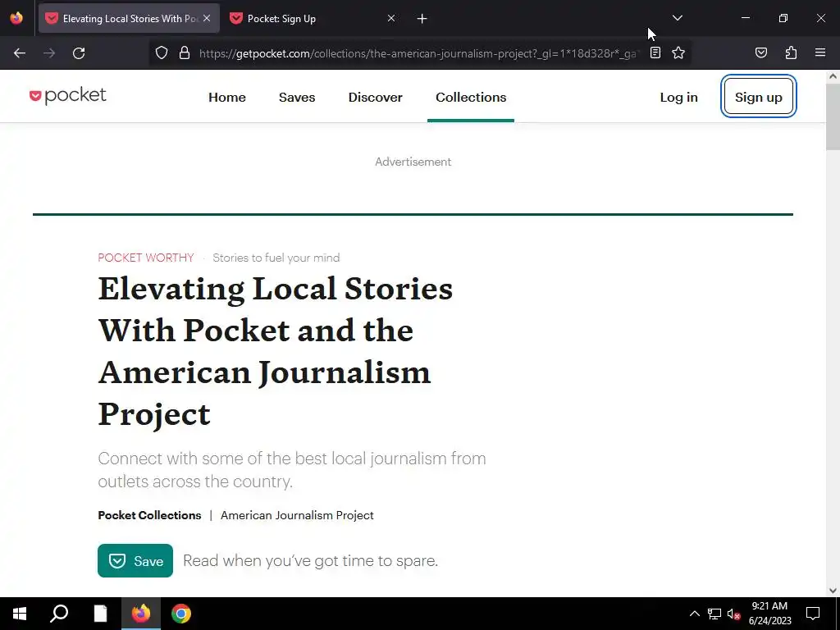840x630 pixels.
Task: Click the page vertical scrollbar thumb
Action: click(x=833, y=116)
